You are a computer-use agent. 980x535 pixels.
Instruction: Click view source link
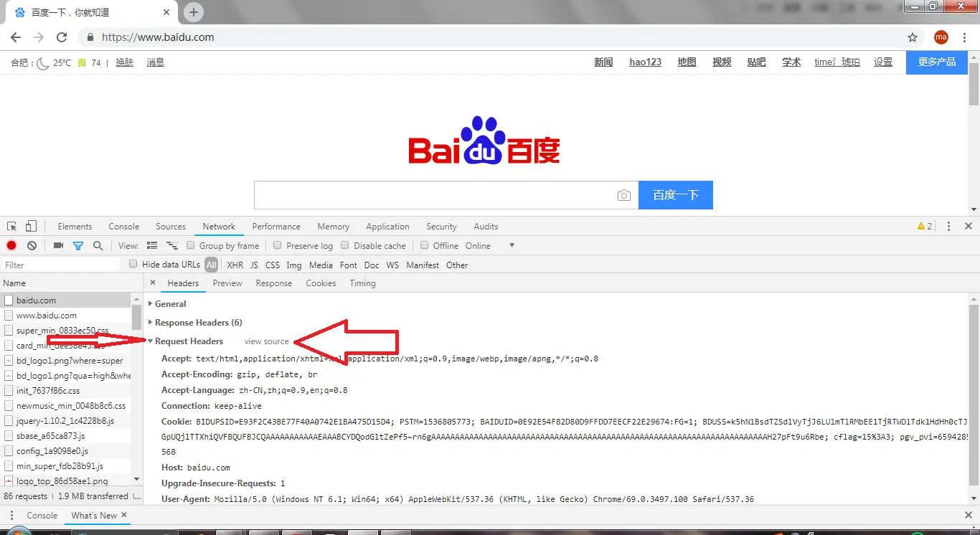(266, 341)
